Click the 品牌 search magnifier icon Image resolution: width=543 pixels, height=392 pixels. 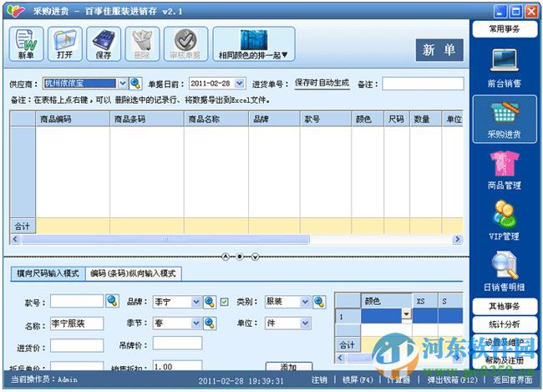[210, 302]
